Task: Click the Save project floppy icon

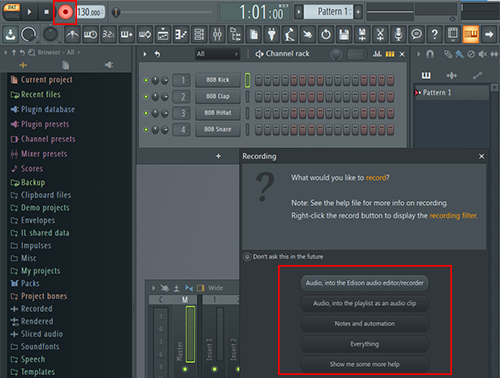Action: pos(344,34)
